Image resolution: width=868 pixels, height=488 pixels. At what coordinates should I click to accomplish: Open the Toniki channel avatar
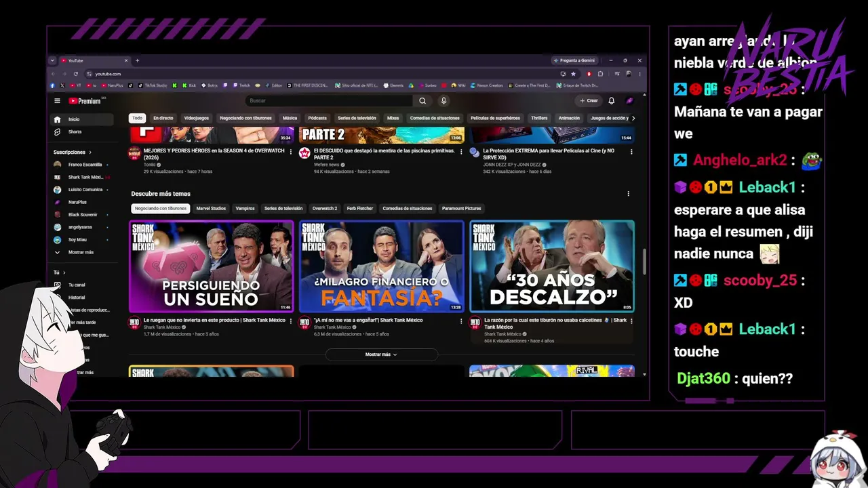[135, 153]
